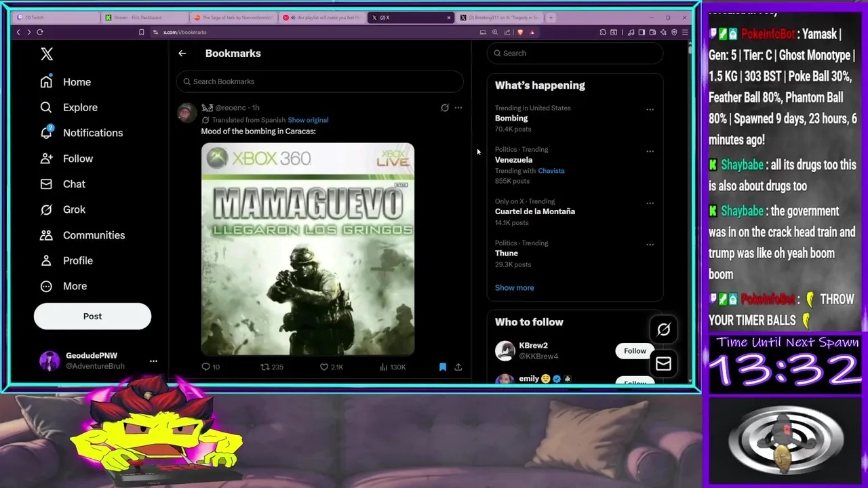The width and height of the screenshot is (868, 488).
Task: Share the tweet via share icon
Action: pos(458,367)
